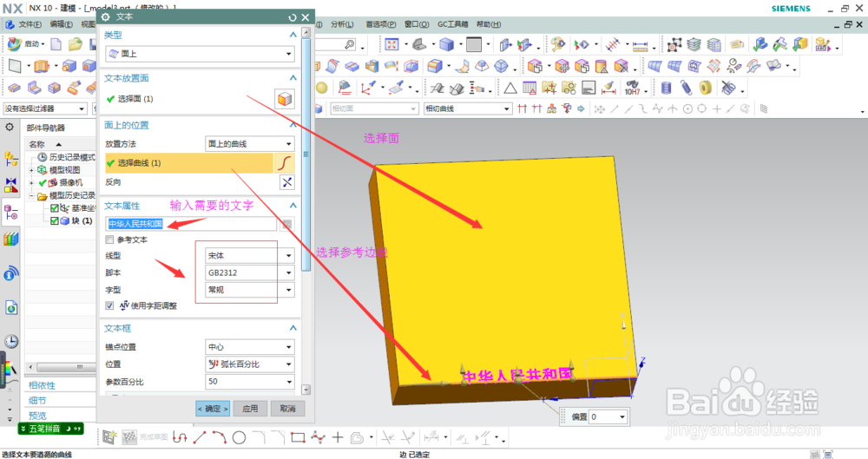The image size is (868, 459).
Task: Click the 10H7 tolerance binoculars icon
Action: point(632,88)
